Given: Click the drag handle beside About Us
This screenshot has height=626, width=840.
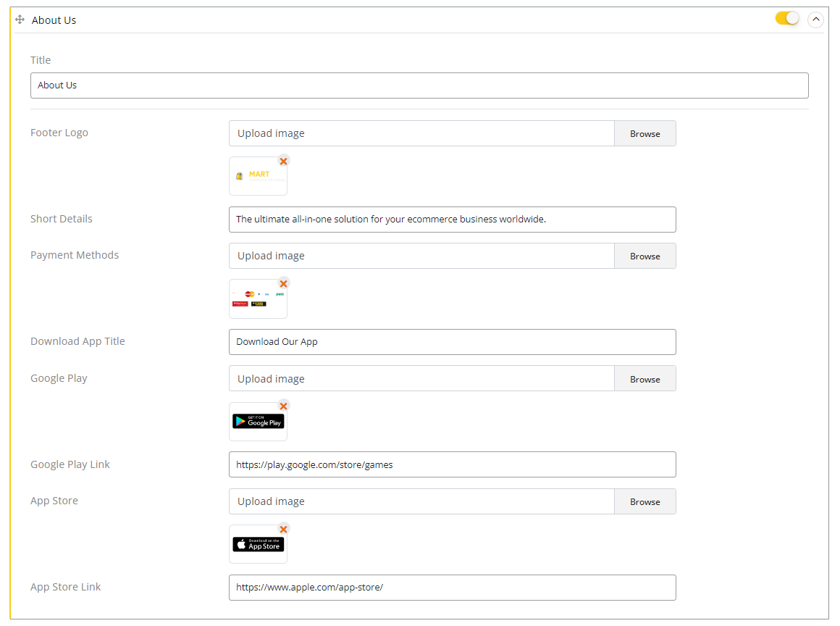Looking at the screenshot, I should coord(20,20).
